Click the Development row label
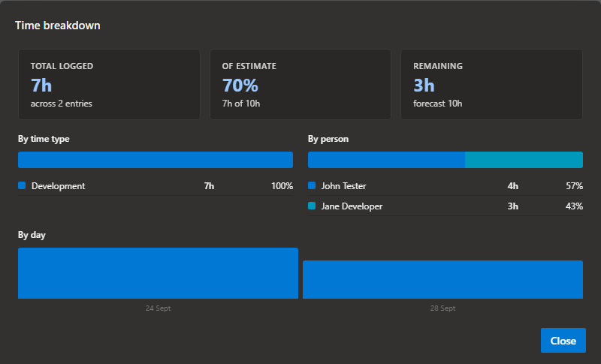Viewport: 601px width, 364px height. pos(59,186)
